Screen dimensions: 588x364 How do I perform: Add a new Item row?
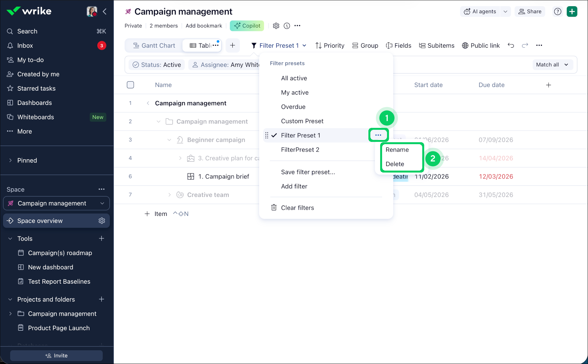coord(156,214)
